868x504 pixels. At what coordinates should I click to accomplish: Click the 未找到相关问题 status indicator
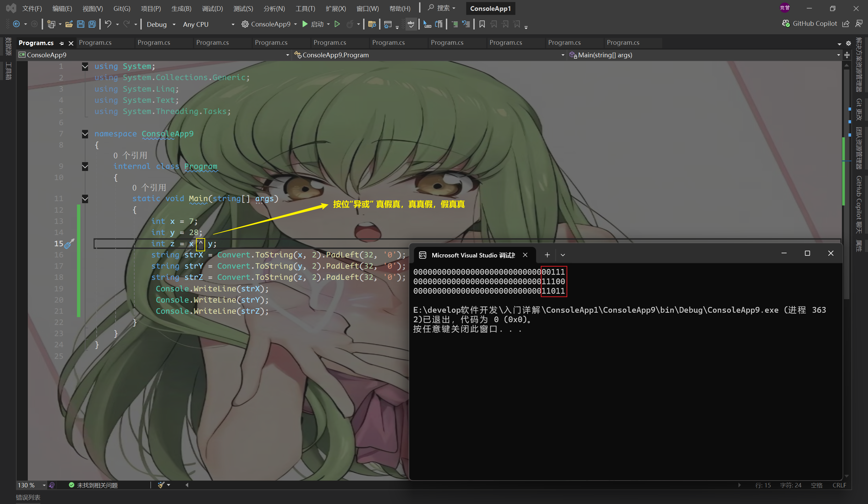pos(93,485)
